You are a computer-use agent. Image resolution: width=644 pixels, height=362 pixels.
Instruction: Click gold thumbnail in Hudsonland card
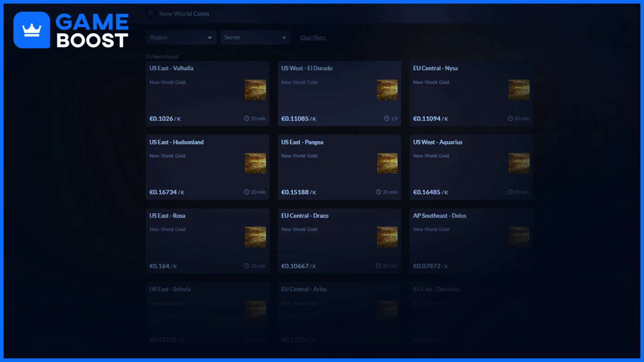tap(255, 163)
